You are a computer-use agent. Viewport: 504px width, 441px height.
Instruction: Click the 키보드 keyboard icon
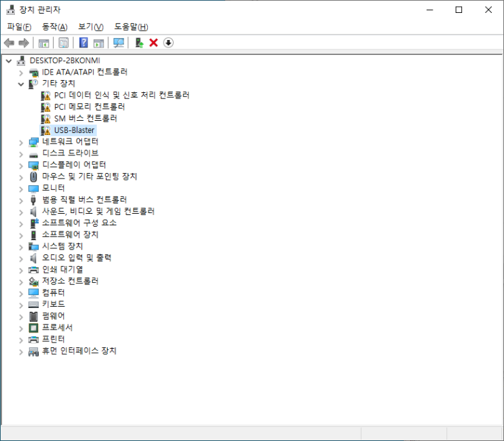tap(33, 305)
